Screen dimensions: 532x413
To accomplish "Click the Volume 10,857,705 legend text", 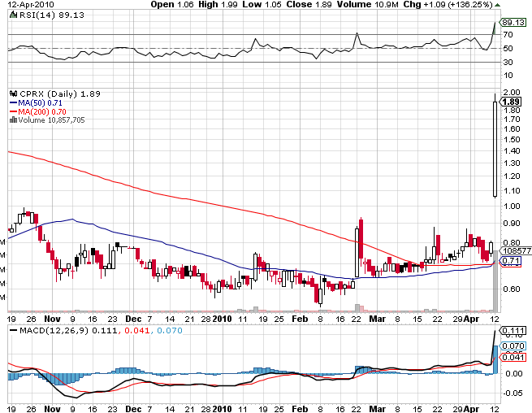I will point(51,120).
